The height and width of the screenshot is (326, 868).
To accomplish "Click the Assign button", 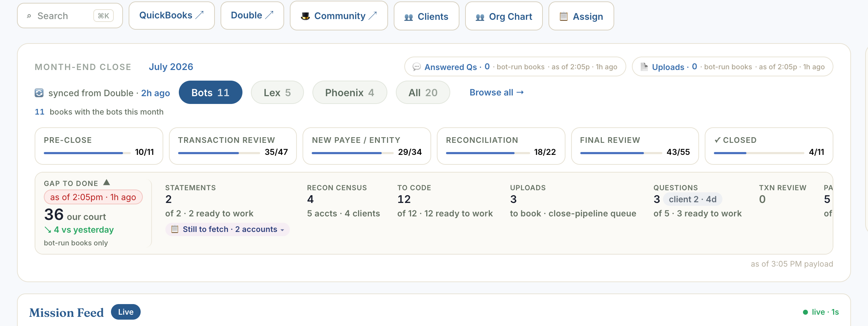I will [x=581, y=16].
